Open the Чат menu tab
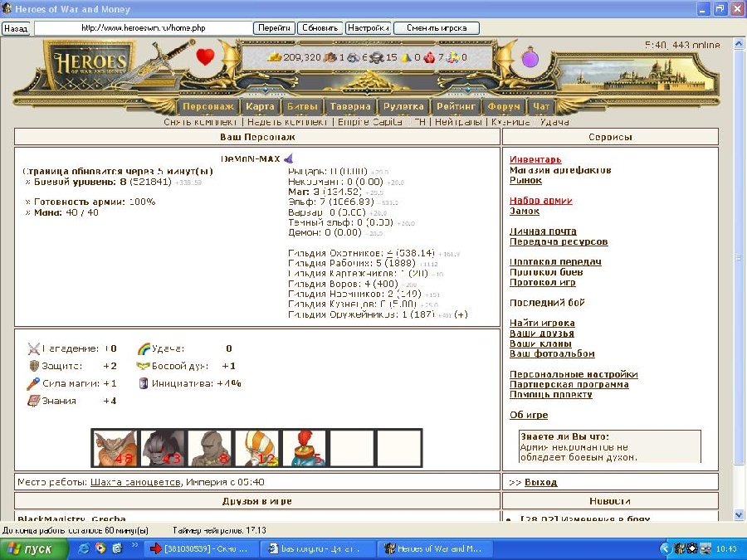The image size is (747, 560). click(x=541, y=107)
